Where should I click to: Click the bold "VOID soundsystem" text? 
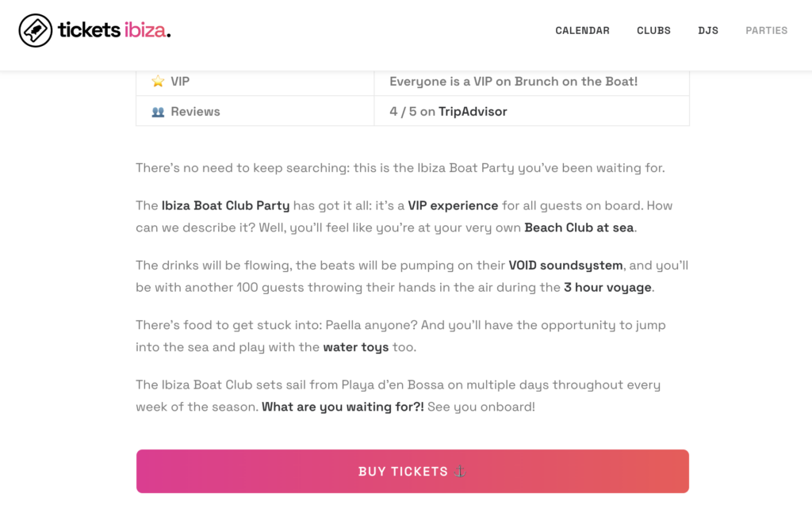point(565,266)
